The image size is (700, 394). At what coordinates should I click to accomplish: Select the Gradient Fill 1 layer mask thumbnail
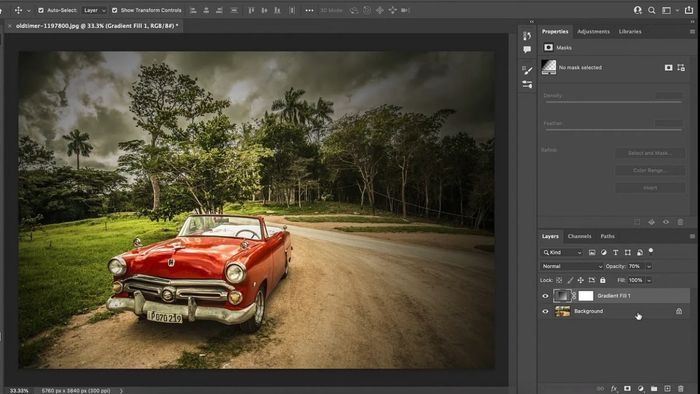click(586, 296)
